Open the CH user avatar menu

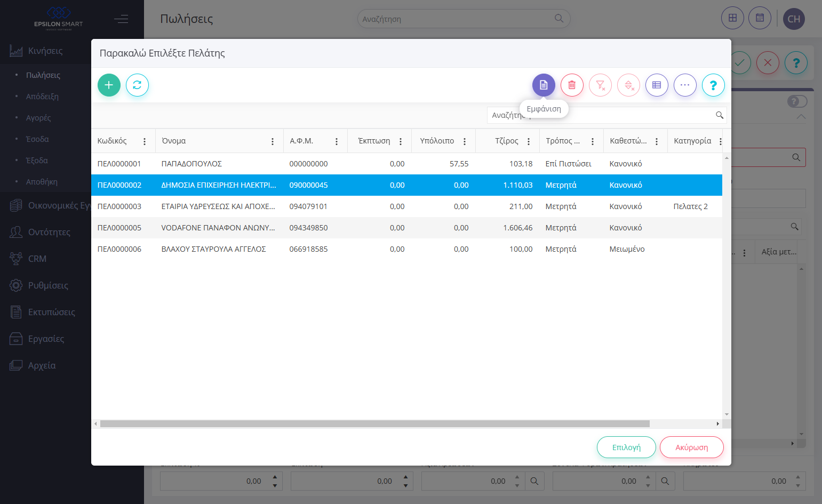click(794, 19)
